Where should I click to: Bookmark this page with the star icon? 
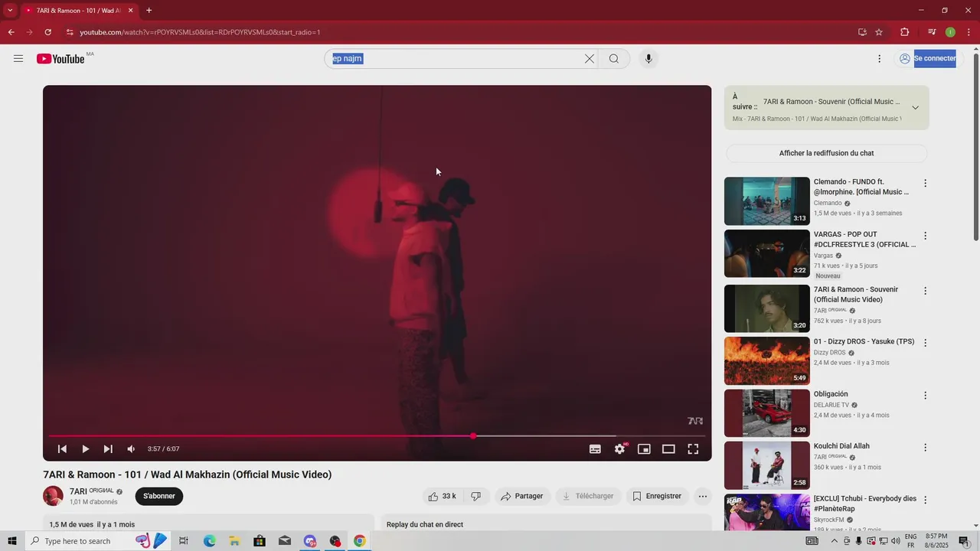(879, 32)
